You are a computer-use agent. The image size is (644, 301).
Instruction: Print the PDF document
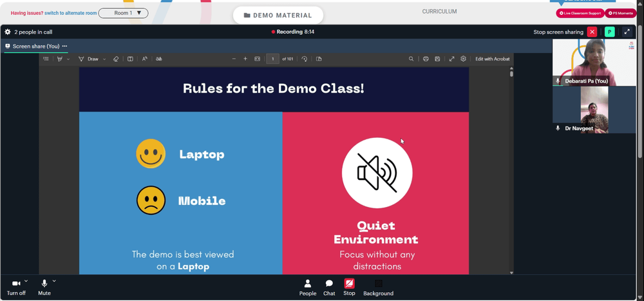426,59
